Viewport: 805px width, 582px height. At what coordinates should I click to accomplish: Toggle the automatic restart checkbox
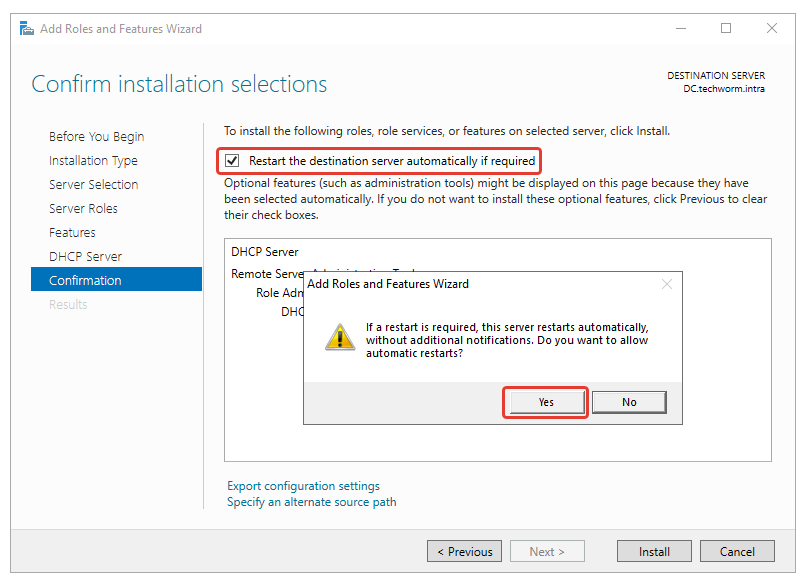point(233,160)
